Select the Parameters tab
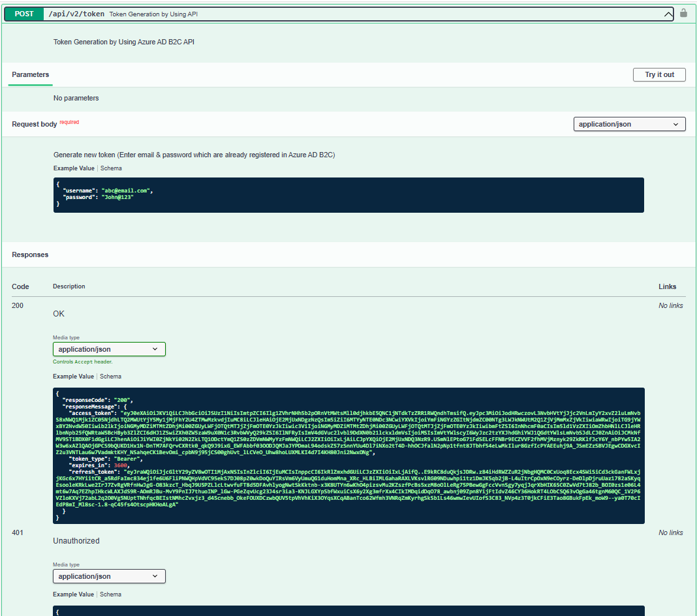The image size is (697, 616). 30,75
